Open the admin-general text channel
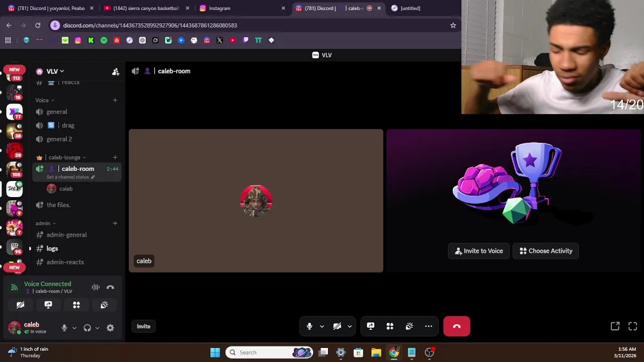This screenshot has height=362, width=644. (77, 235)
